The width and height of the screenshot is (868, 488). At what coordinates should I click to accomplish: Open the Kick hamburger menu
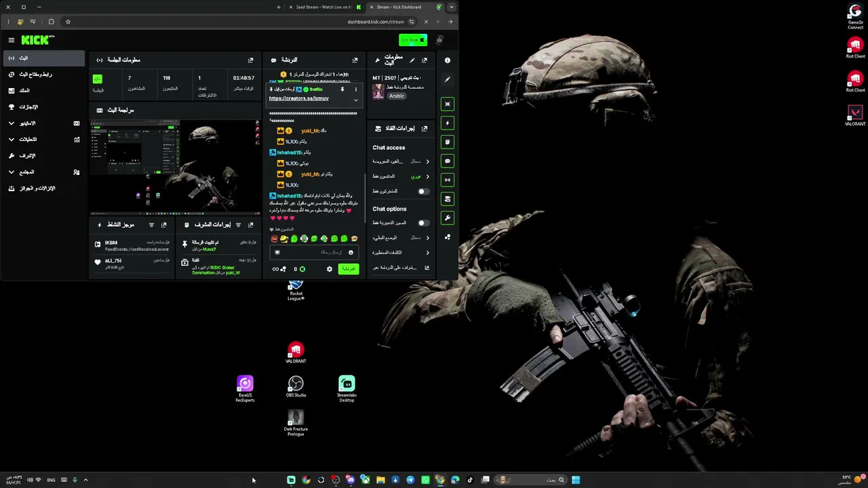[x=11, y=40]
